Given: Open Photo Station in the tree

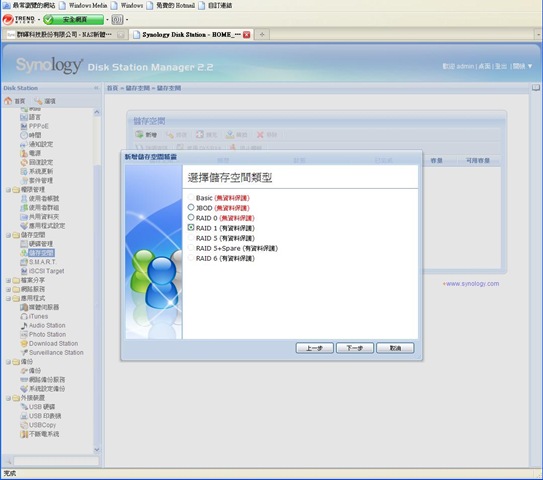Looking at the screenshot, I should coord(43,334).
